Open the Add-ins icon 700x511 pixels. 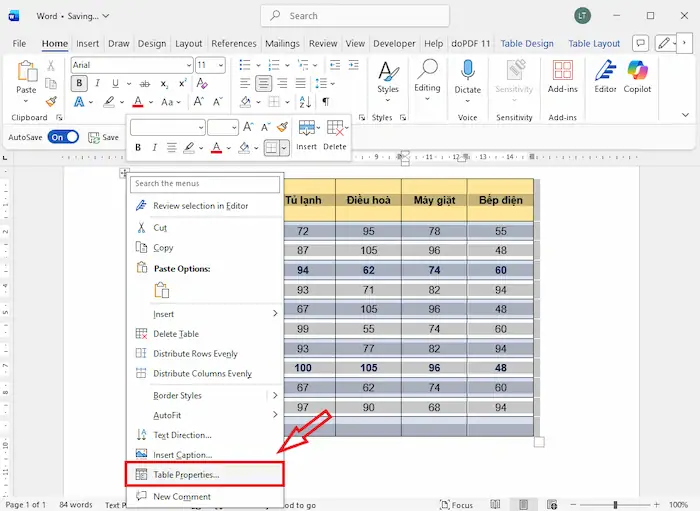coord(563,71)
